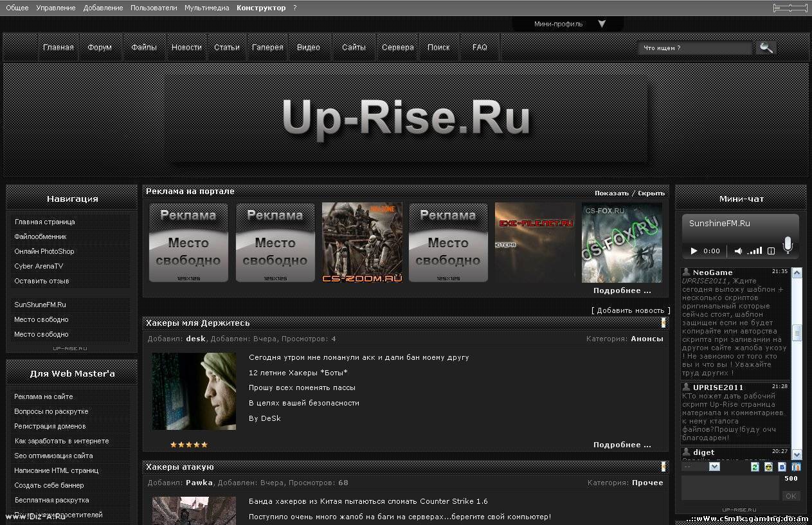This screenshot has height=525, width=812.
Task: Go to the Форум navigation tab
Action: [100, 48]
